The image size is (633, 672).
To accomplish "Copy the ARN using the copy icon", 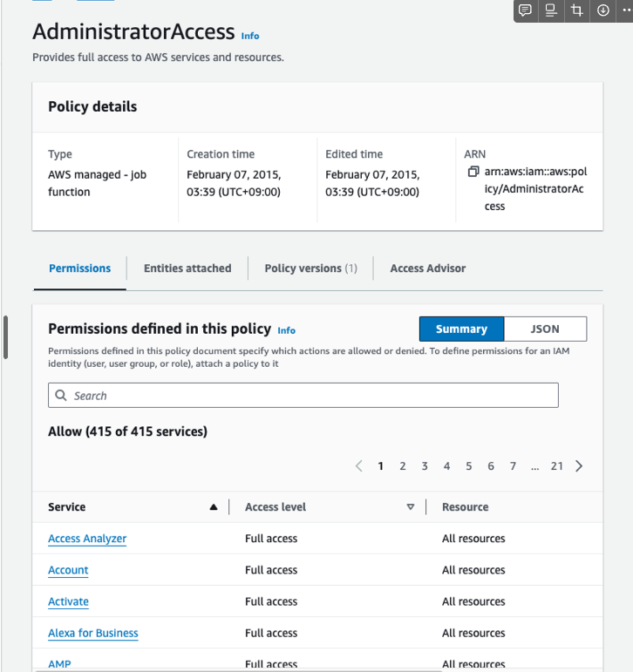I will coord(473,172).
